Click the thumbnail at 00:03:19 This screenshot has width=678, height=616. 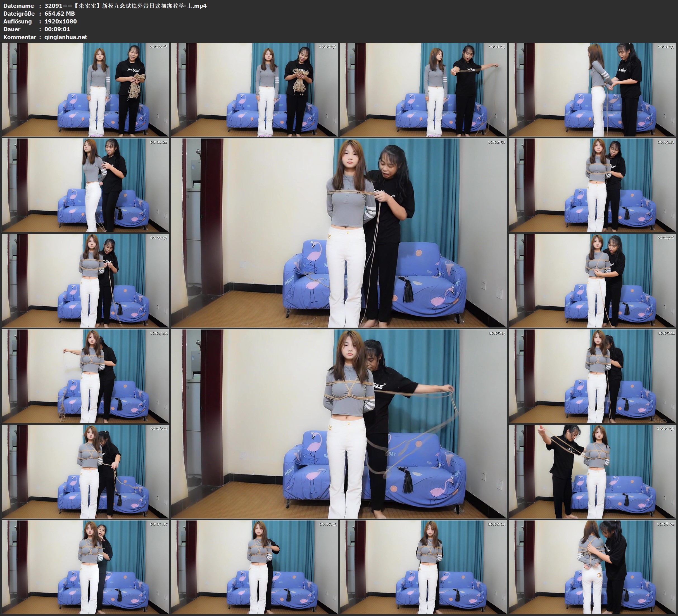[592, 185]
